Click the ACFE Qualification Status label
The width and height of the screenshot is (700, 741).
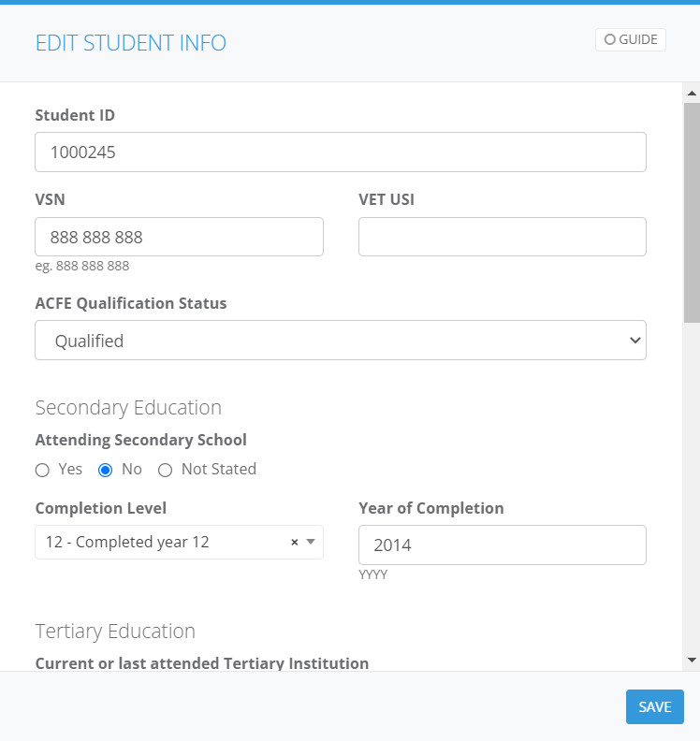pos(131,303)
